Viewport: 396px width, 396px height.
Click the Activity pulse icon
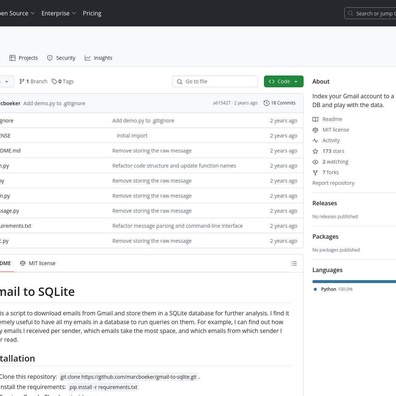tap(315, 140)
